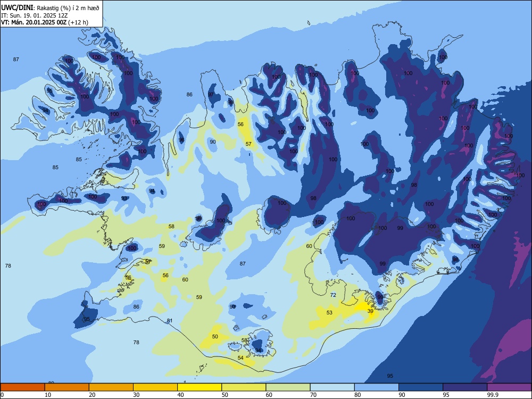
Task: Pick the 20–30 light orange legend swatch
Action: [x=111, y=387]
